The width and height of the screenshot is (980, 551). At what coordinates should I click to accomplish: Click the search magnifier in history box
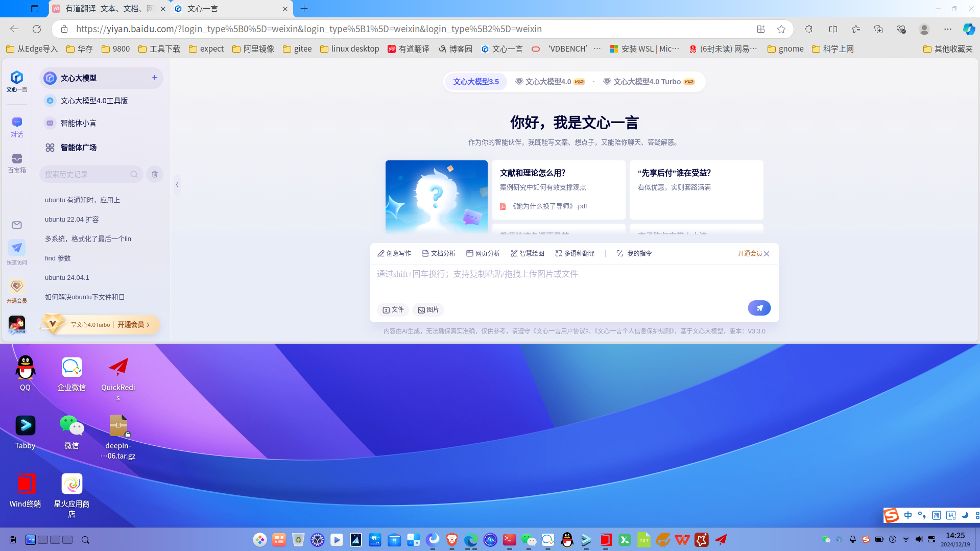tap(134, 174)
